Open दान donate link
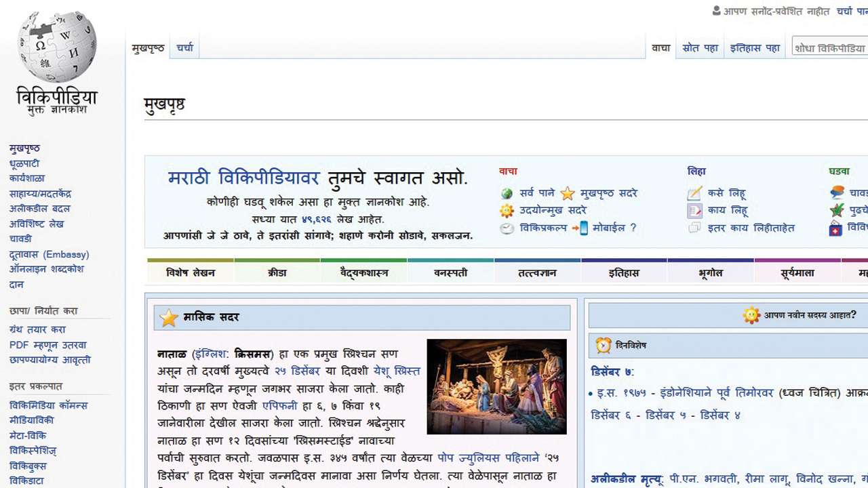868x488 pixels. coord(16,285)
